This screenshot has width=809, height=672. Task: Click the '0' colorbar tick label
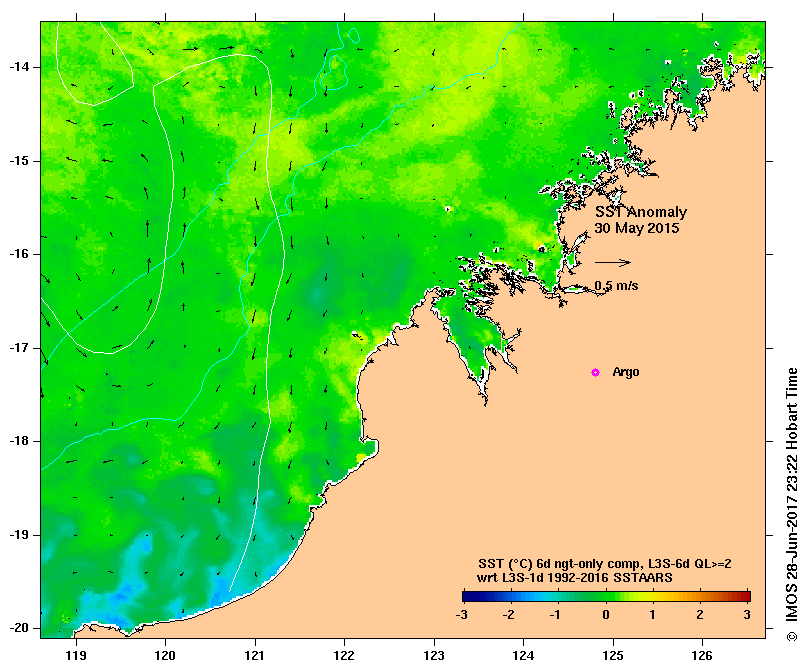tap(606, 615)
